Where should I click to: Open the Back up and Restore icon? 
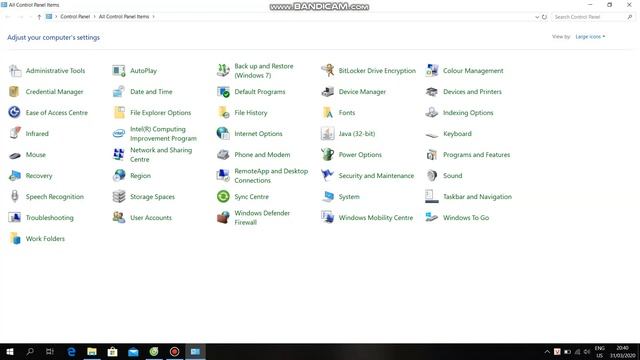pos(223,71)
